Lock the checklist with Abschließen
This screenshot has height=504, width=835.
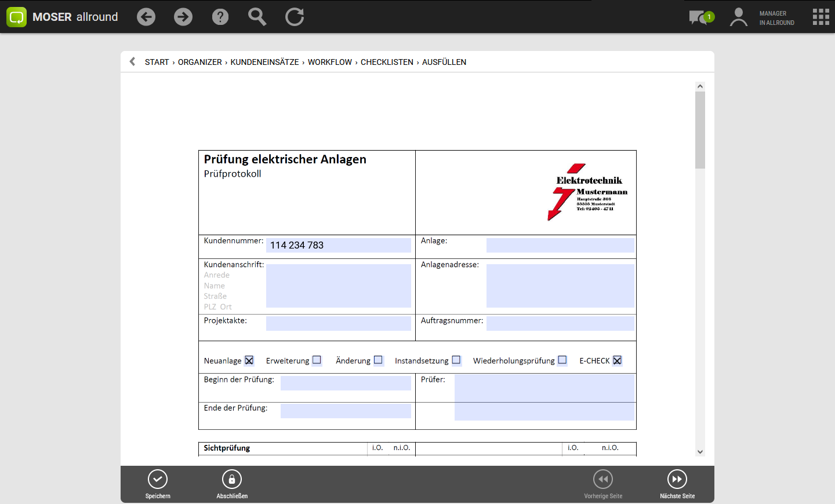point(232,484)
